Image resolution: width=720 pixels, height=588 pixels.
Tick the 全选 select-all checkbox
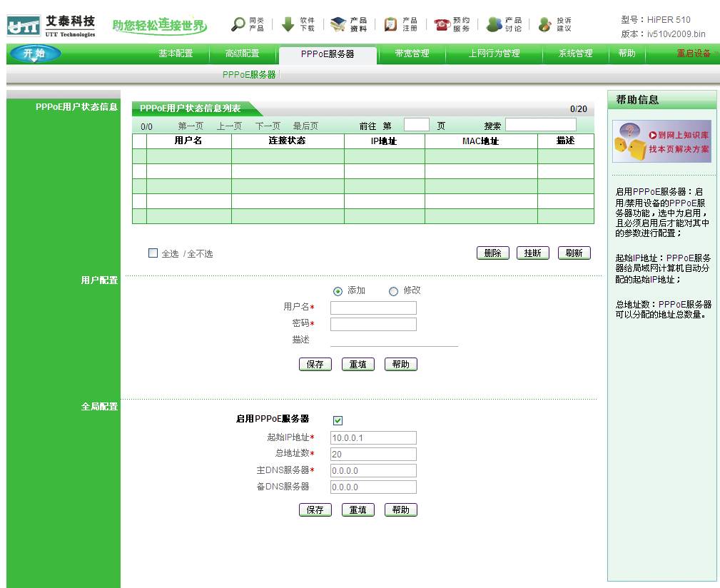click(153, 253)
